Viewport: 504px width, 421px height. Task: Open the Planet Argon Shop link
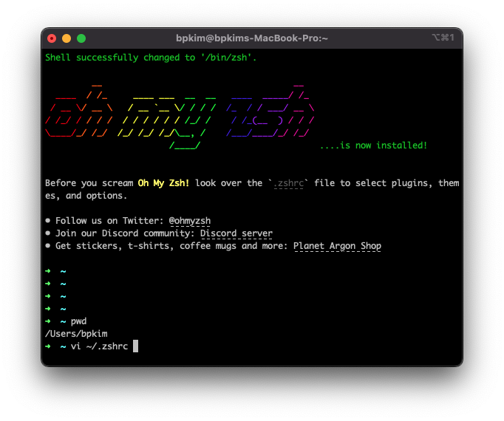coord(337,246)
